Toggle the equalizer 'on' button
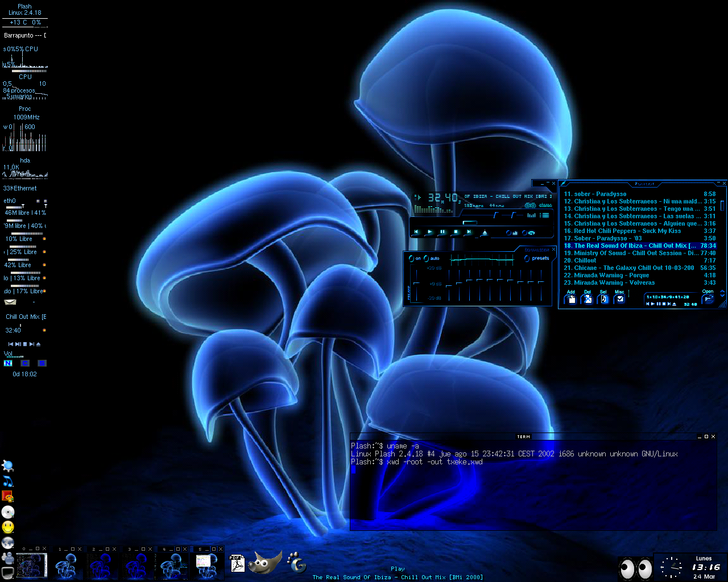The width and height of the screenshot is (728, 582). tap(415, 259)
